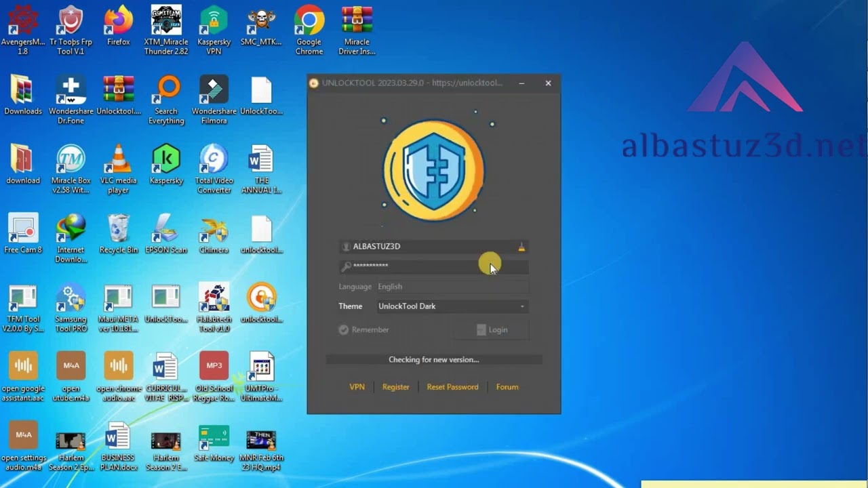The height and width of the screenshot is (488, 868).
Task: Open the Reset Password link
Action: [x=452, y=387]
